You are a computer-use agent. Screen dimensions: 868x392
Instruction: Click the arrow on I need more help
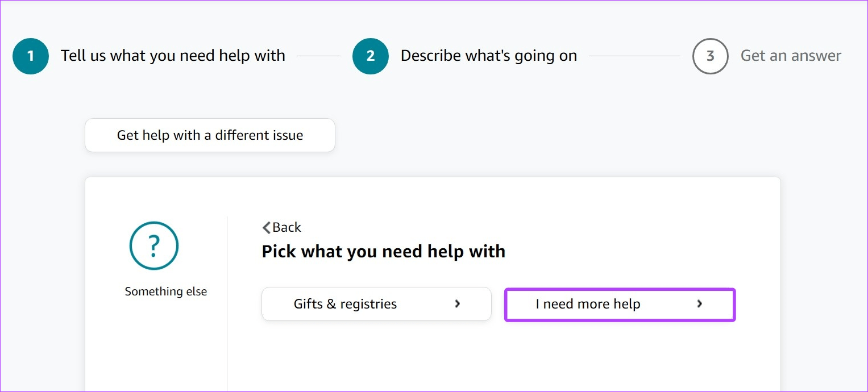tap(699, 304)
